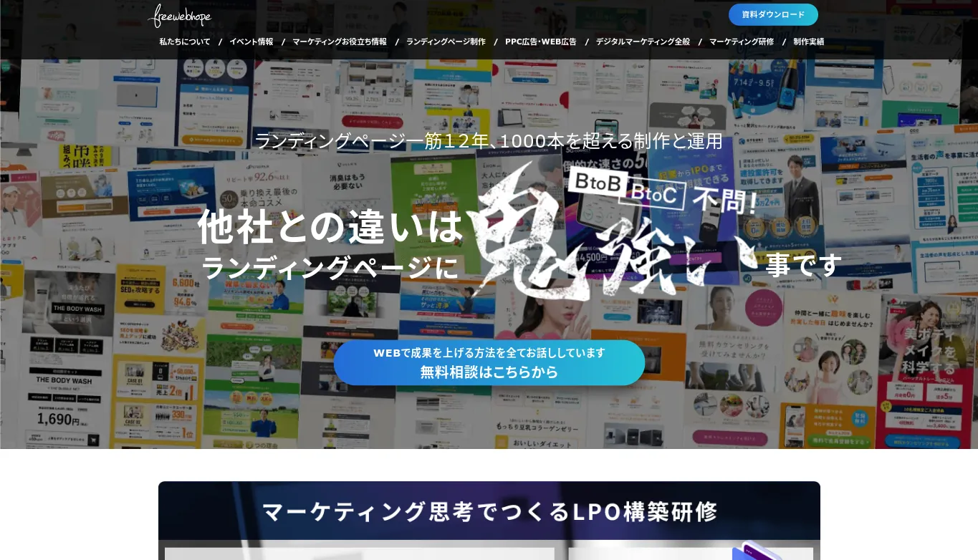Screen dimensions: 978x560
Task: Open ランディングページ制作 in navigation
Action: (x=446, y=42)
